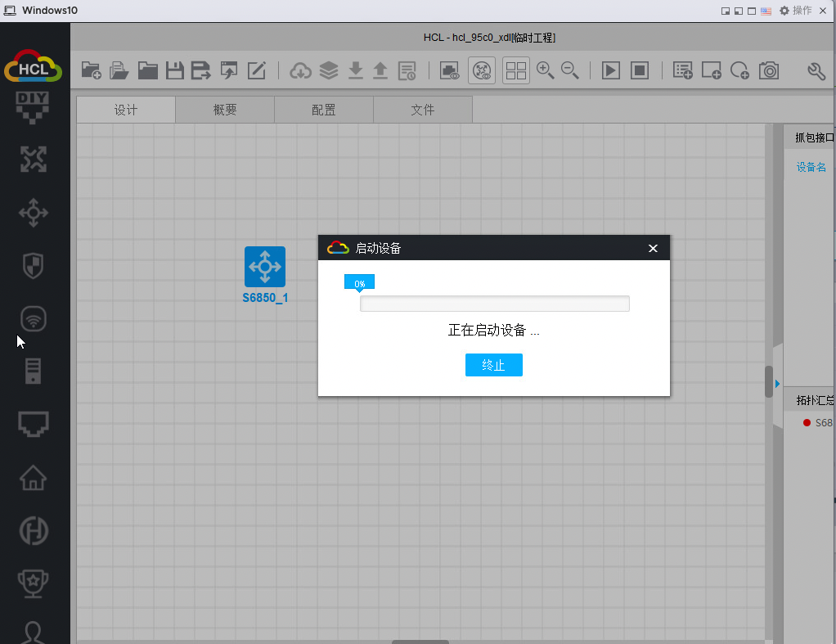Screen dimensions: 836x644
Task: Click the add text list icon
Action: 683,70
